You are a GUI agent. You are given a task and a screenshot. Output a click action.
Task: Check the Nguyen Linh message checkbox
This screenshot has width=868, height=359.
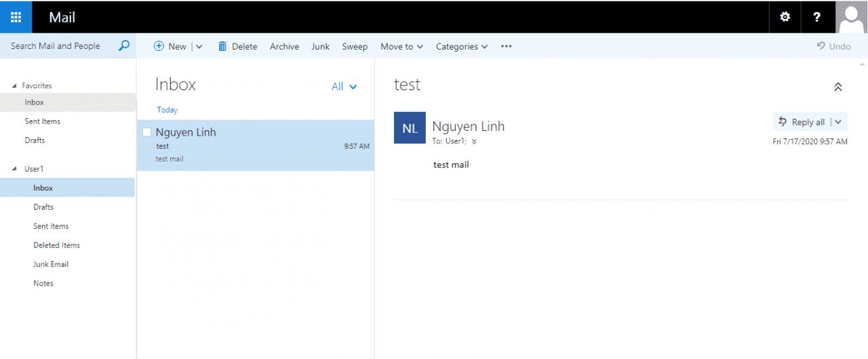tap(146, 132)
